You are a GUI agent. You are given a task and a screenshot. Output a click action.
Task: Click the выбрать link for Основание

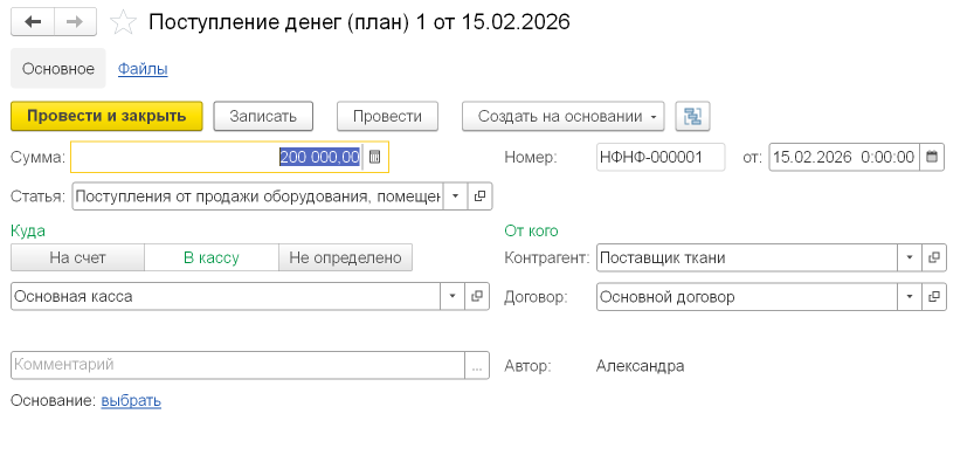(x=131, y=401)
